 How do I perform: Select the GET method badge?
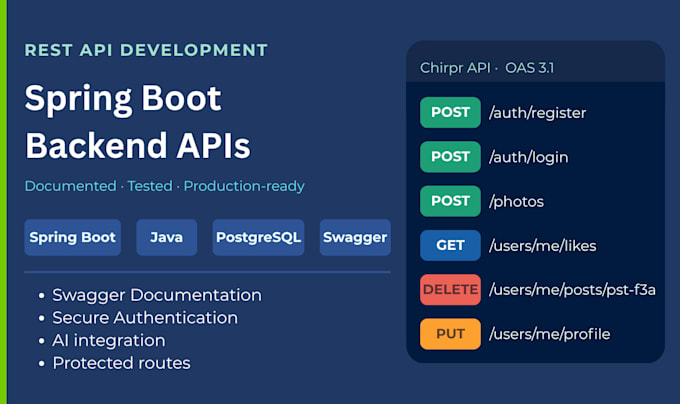(450, 245)
